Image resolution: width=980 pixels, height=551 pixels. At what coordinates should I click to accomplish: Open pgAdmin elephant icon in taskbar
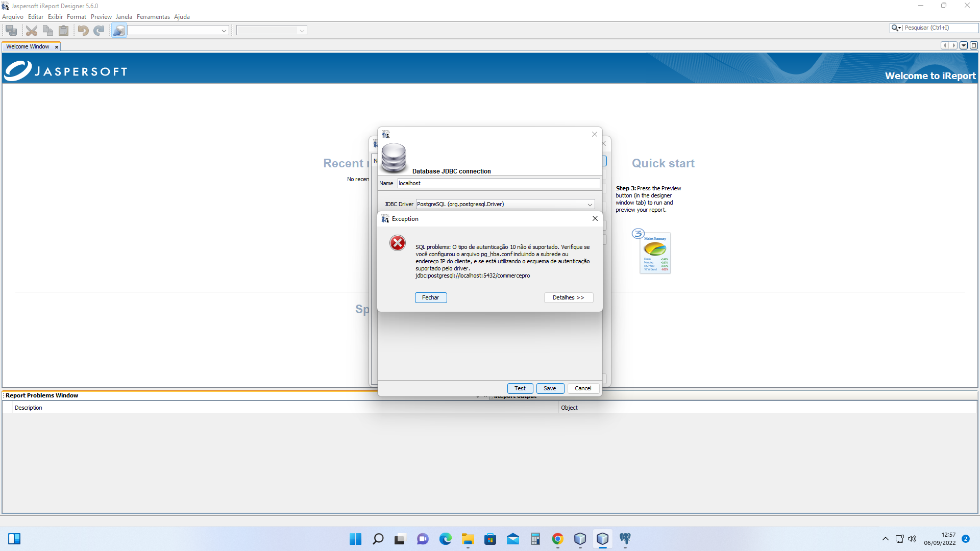[x=625, y=539]
